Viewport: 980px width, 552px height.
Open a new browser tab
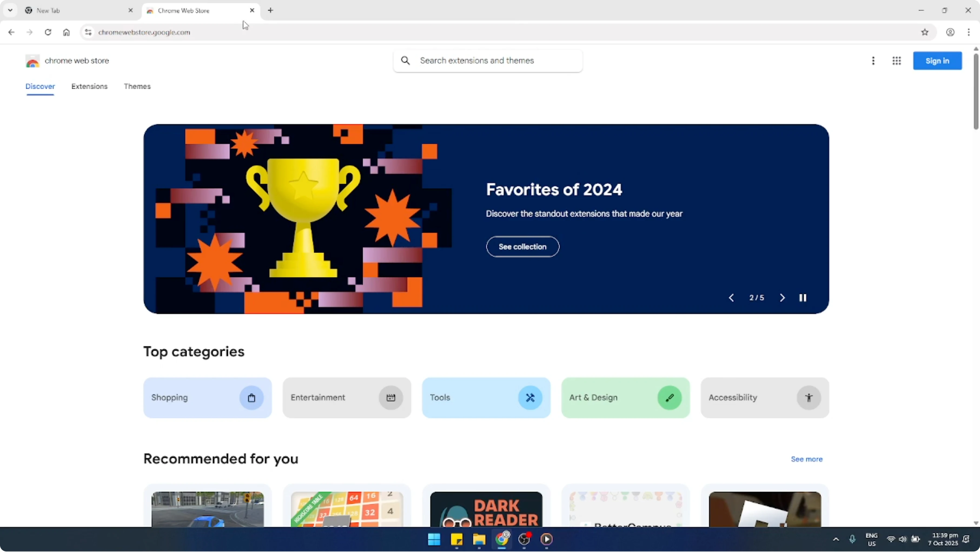tap(270, 10)
